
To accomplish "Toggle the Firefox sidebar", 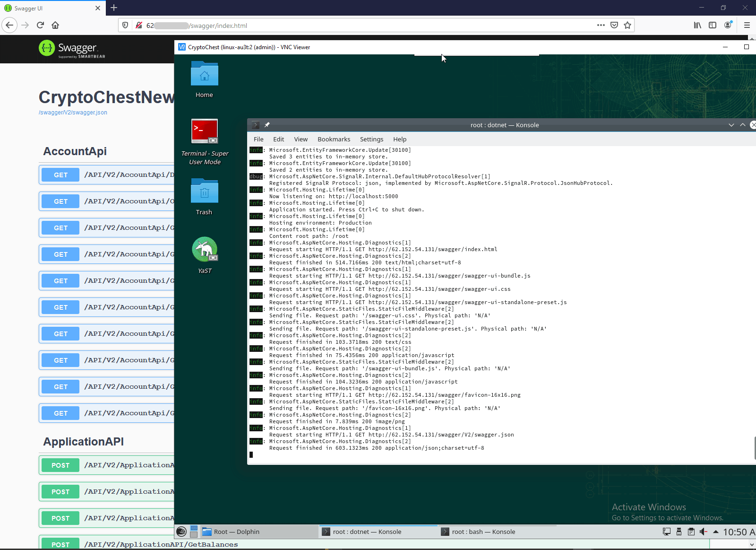I will pyautogui.click(x=713, y=25).
